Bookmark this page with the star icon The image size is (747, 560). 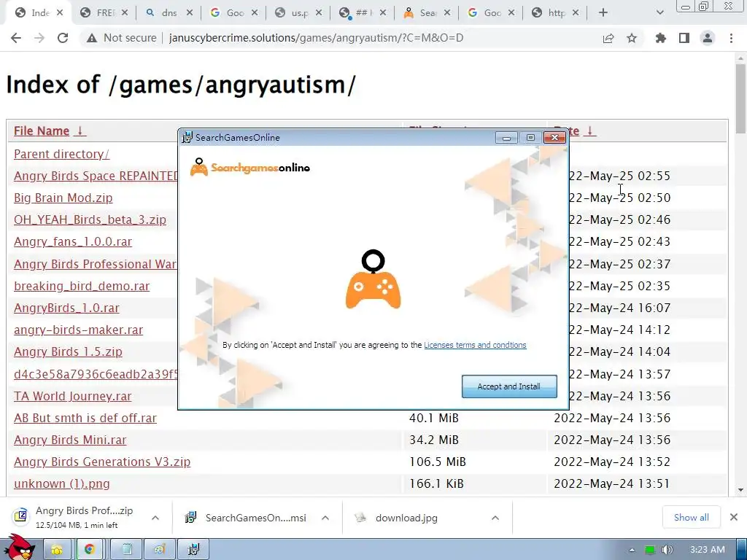632,38
